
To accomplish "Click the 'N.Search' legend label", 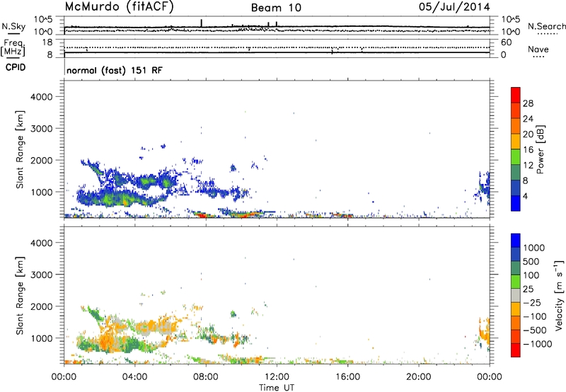I will click(x=547, y=26).
